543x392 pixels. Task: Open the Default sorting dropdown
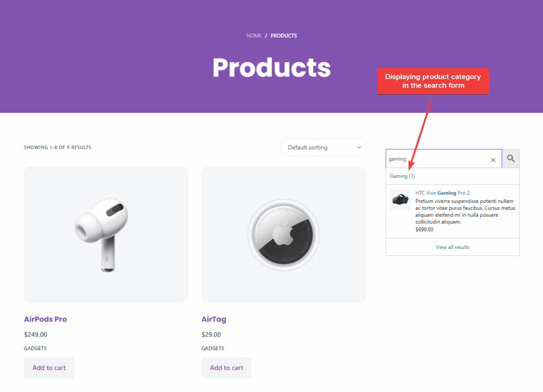[x=323, y=147]
